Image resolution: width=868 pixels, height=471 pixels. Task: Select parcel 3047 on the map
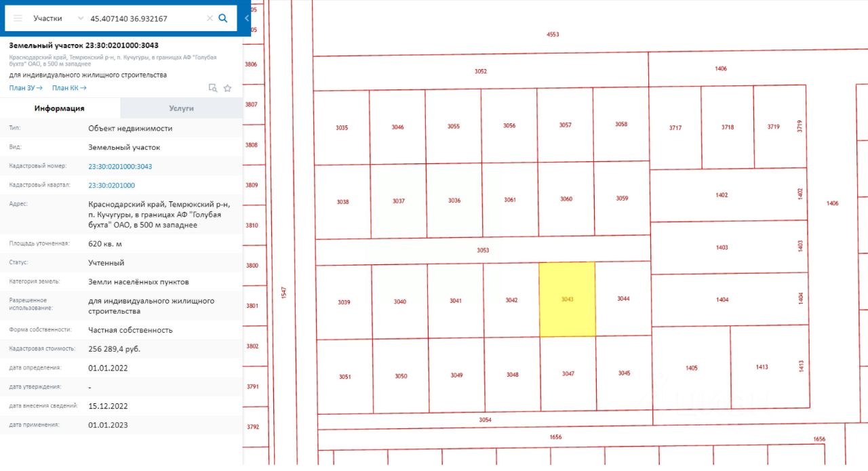pyautogui.click(x=568, y=373)
